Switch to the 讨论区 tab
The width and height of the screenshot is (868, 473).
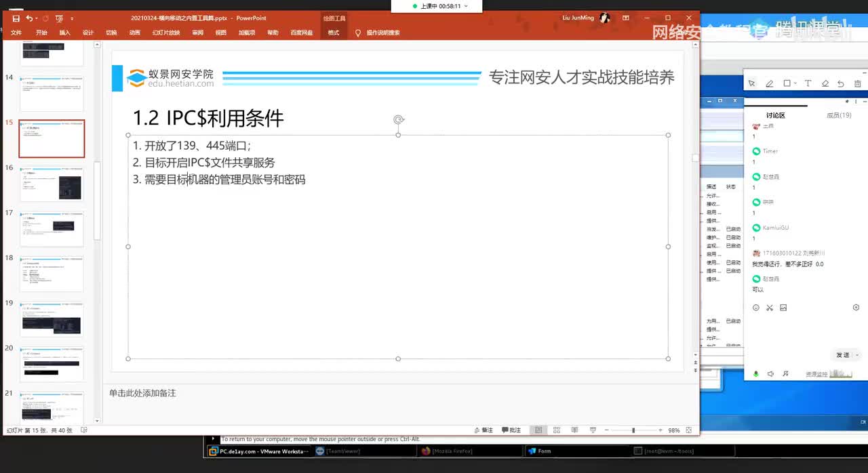click(x=776, y=115)
